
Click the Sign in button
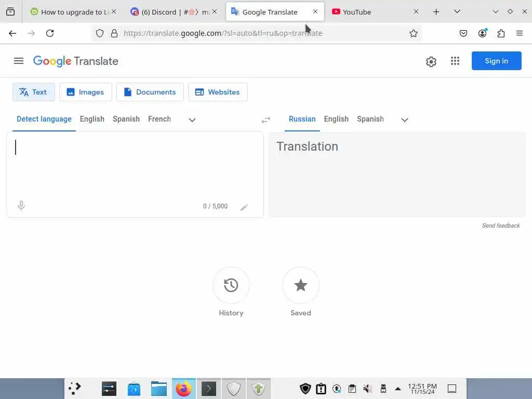(x=496, y=61)
